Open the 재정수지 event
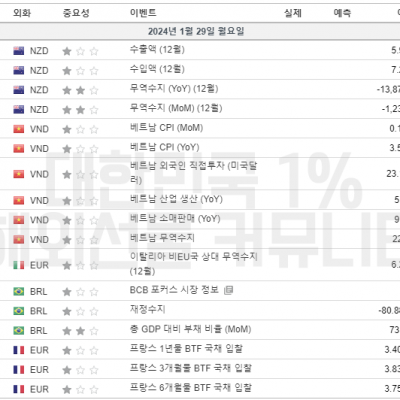 pyautogui.click(x=147, y=310)
